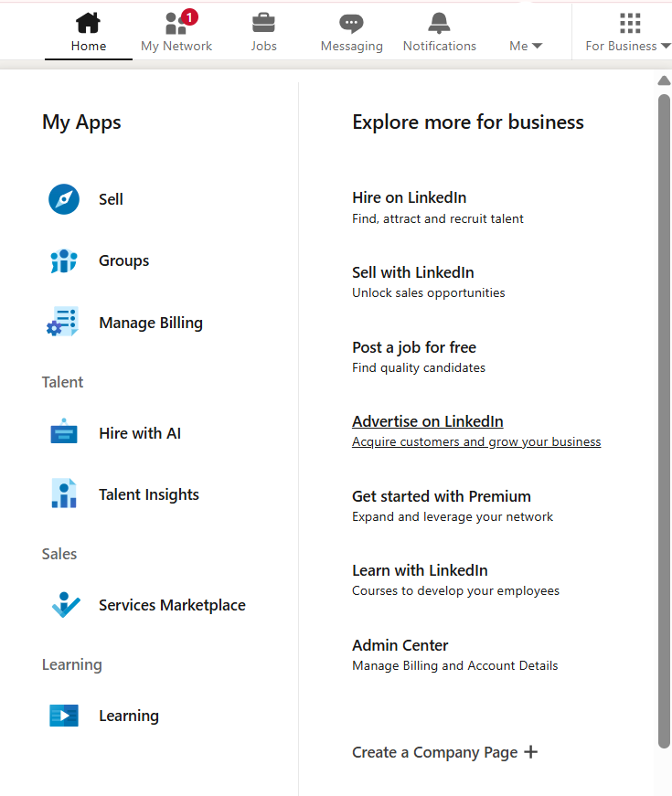Image resolution: width=672 pixels, height=796 pixels.
Task: Click Find quality candidates text
Action: (419, 368)
